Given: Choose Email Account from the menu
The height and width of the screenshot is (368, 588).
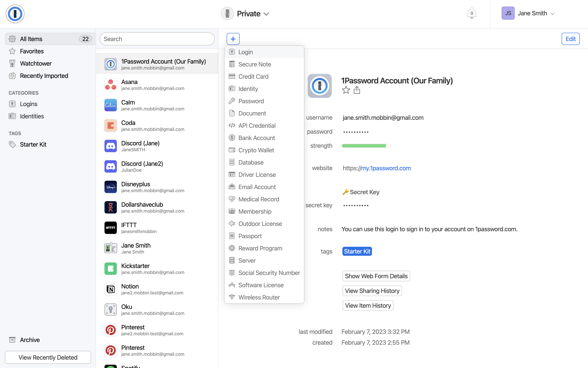Looking at the screenshot, I should coord(264,187).
